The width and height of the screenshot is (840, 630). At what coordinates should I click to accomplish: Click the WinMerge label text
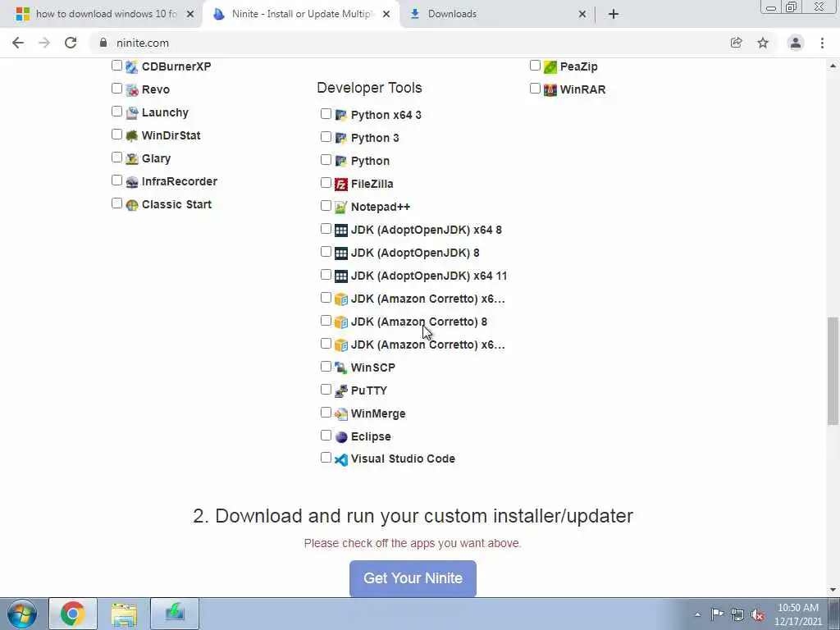(x=378, y=413)
